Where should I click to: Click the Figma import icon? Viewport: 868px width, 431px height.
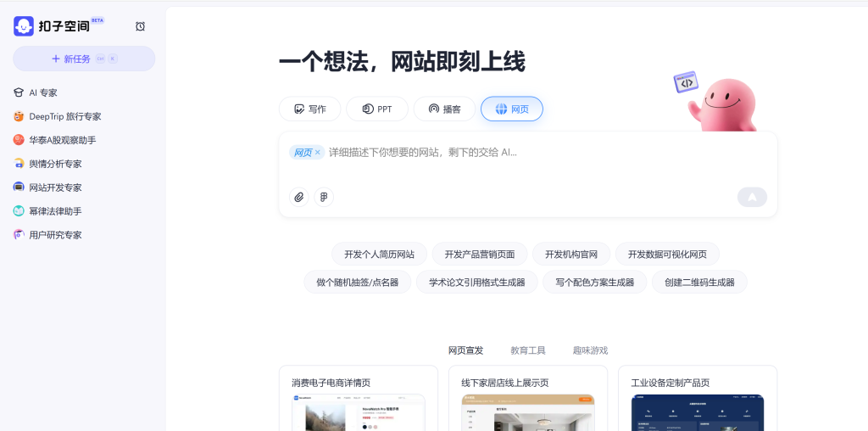tap(324, 197)
